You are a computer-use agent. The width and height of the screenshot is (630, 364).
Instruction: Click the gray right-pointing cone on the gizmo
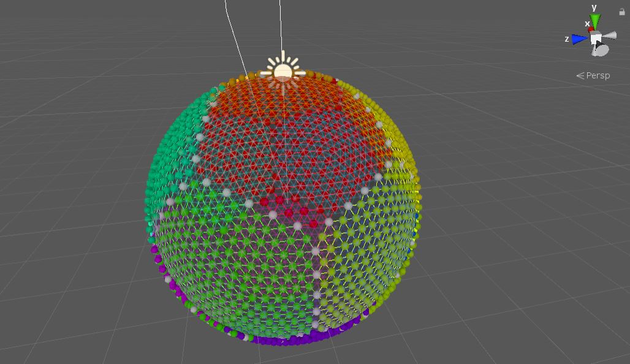[610, 36]
